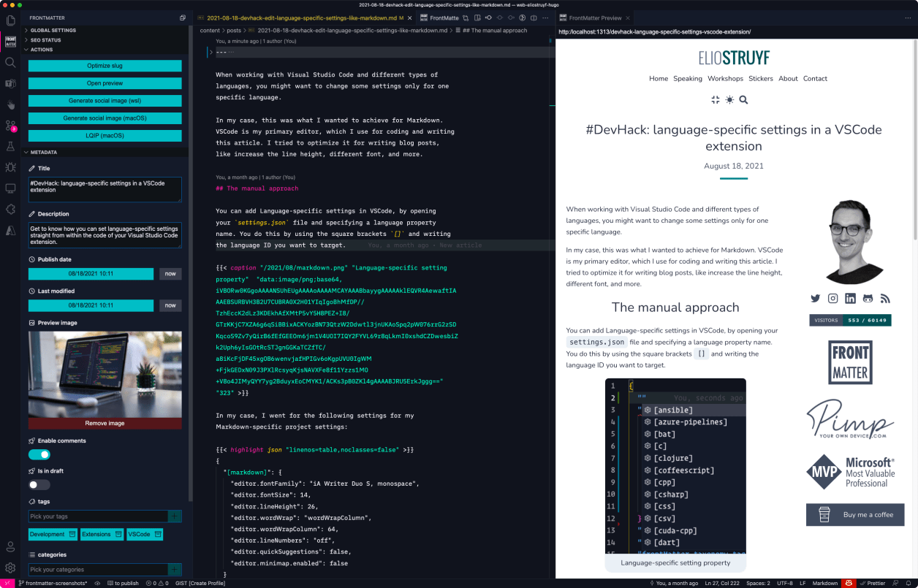The height and width of the screenshot is (588, 918).
Task: Click the Description text field
Action: pyautogui.click(x=105, y=235)
